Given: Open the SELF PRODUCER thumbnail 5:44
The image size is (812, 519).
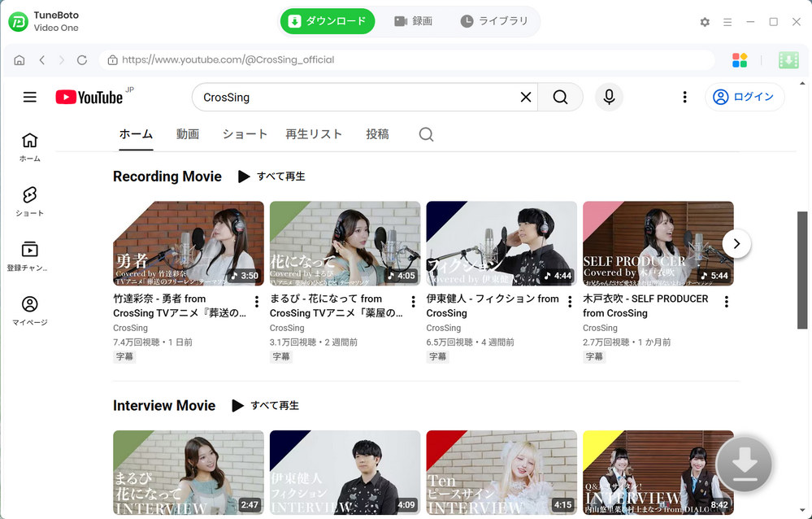Looking at the screenshot, I should point(658,244).
